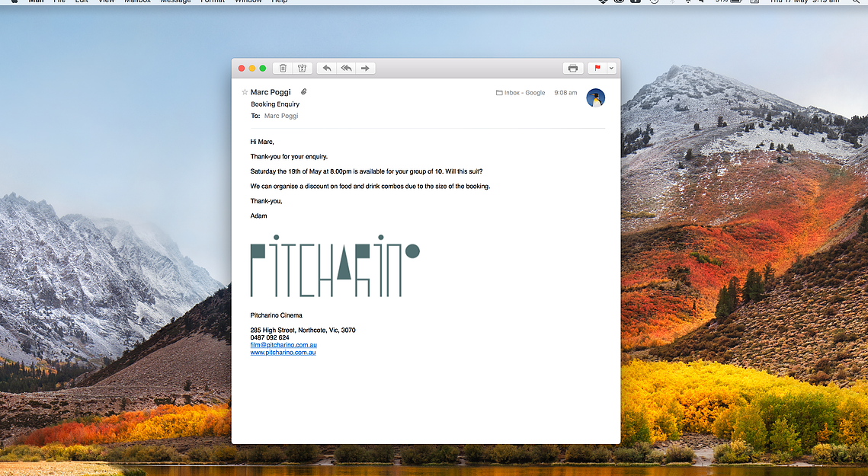Click the Inbox - Google mailbox label
Image resolution: width=868 pixels, height=476 pixels.
(520, 93)
